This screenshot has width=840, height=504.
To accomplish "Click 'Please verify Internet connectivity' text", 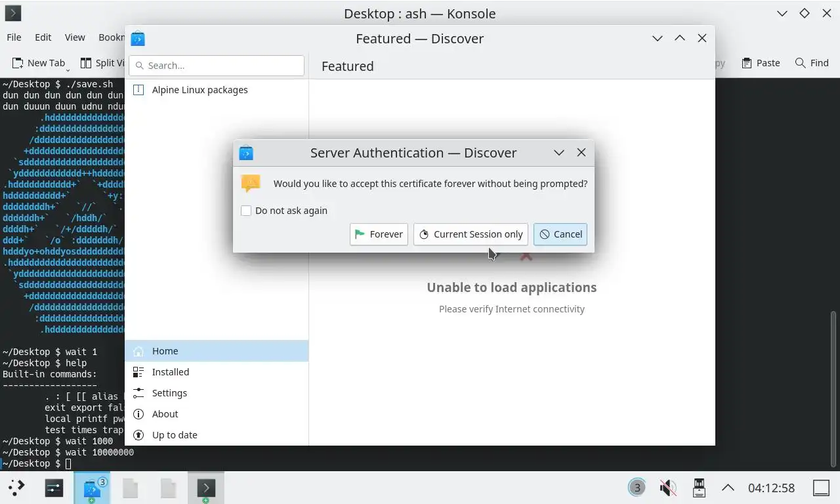I will tap(512, 309).
